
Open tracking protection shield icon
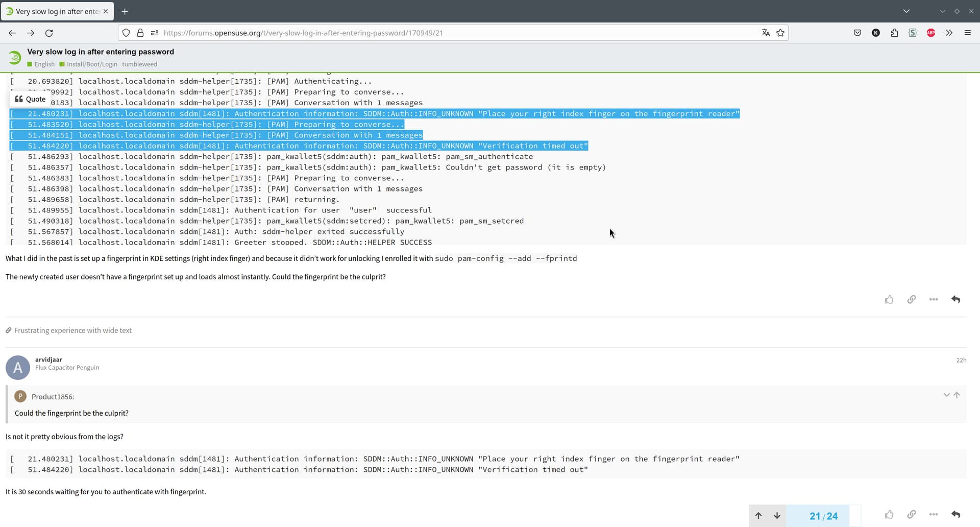coord(126,33)
